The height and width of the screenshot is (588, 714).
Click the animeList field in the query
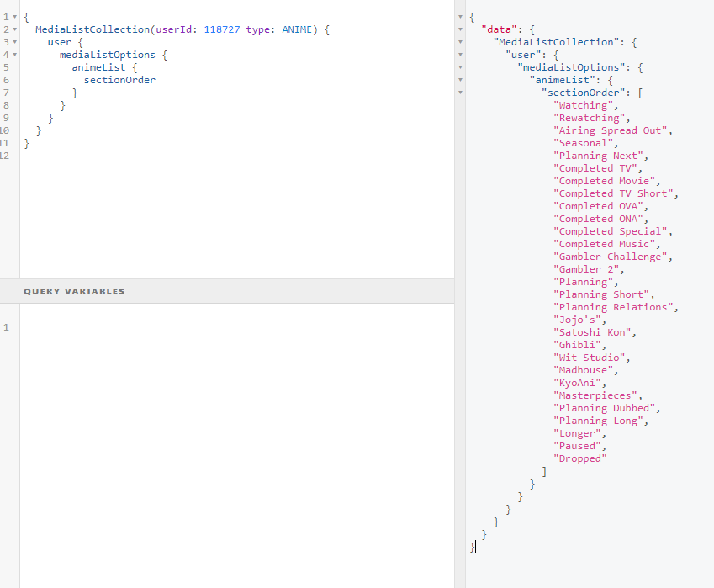point(98,67)
